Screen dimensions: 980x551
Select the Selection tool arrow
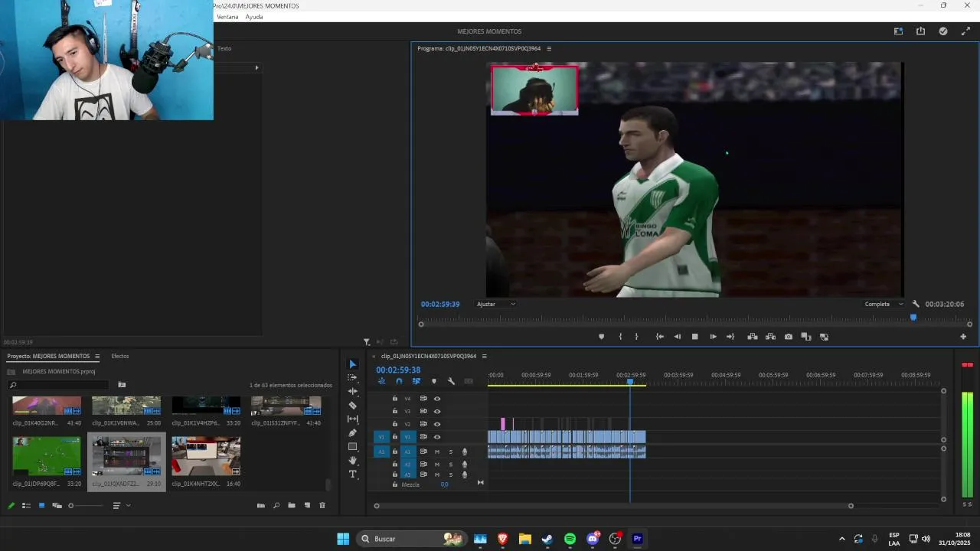coord(353,364)
